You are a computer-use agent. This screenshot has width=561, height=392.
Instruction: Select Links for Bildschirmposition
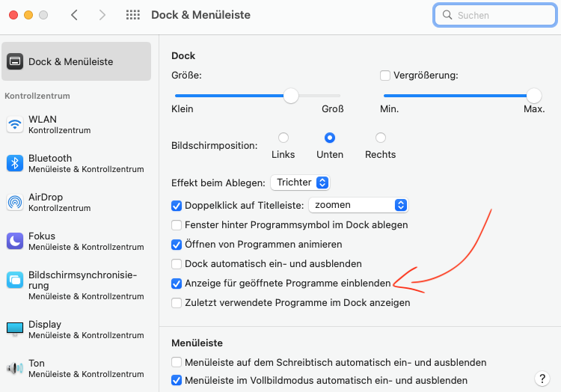[283, 138]
